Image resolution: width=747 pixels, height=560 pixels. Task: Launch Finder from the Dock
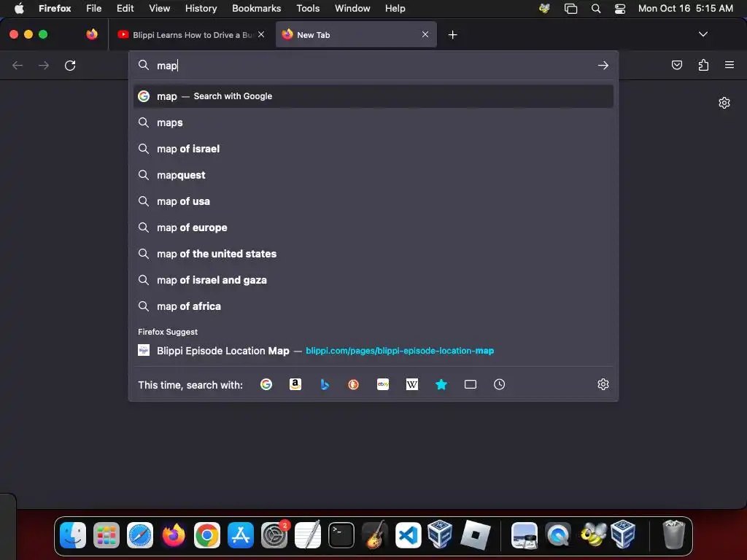click(73, 535)
